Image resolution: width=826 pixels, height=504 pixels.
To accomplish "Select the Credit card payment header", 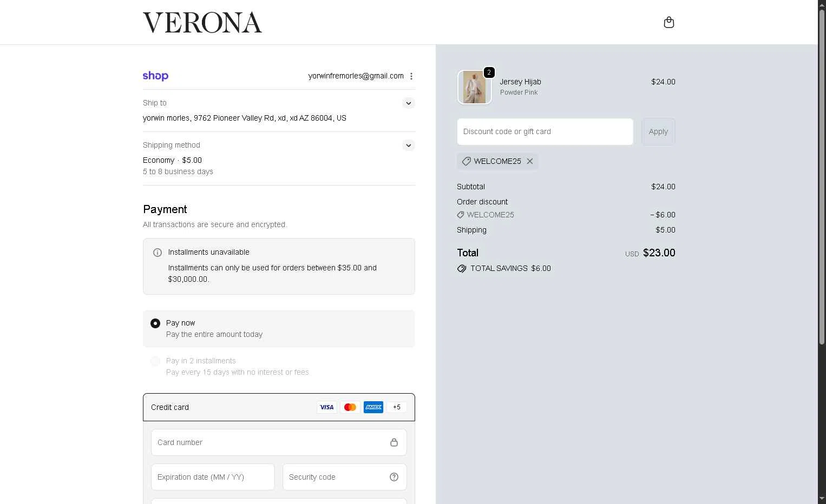I will (x=279, y=407).
